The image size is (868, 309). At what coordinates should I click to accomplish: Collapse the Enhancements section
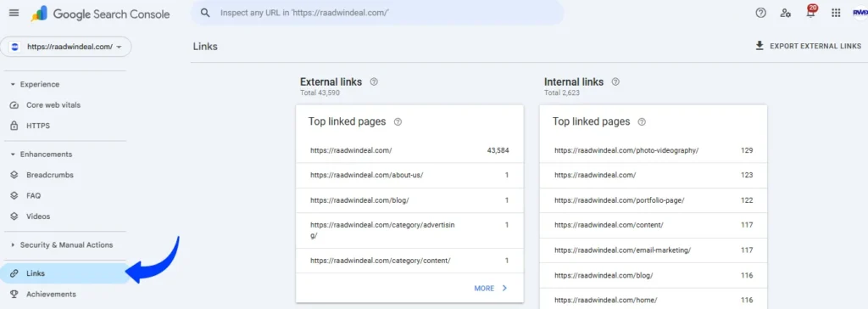coord(41,154)
